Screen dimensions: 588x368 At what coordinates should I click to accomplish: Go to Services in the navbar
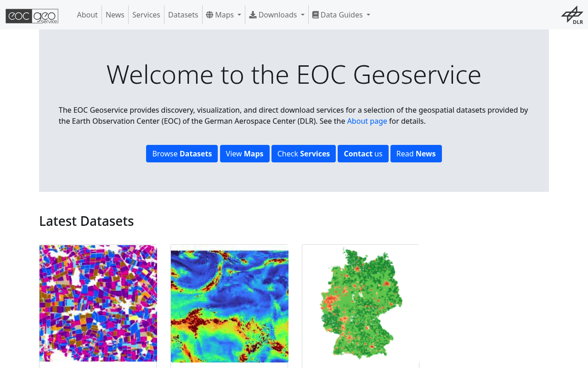pyautogui.click(x=146, y=15)
